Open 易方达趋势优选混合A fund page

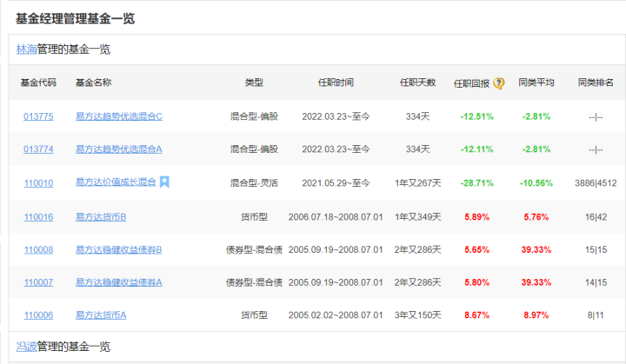point(118,149)
